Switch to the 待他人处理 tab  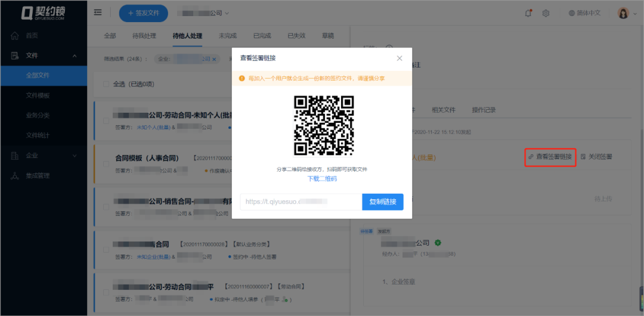click(187, 36)
